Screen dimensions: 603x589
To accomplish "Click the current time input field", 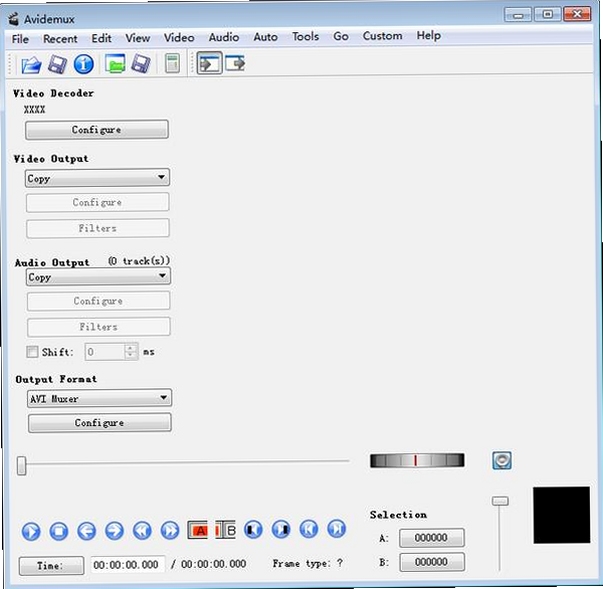I will tap(127, 564).
